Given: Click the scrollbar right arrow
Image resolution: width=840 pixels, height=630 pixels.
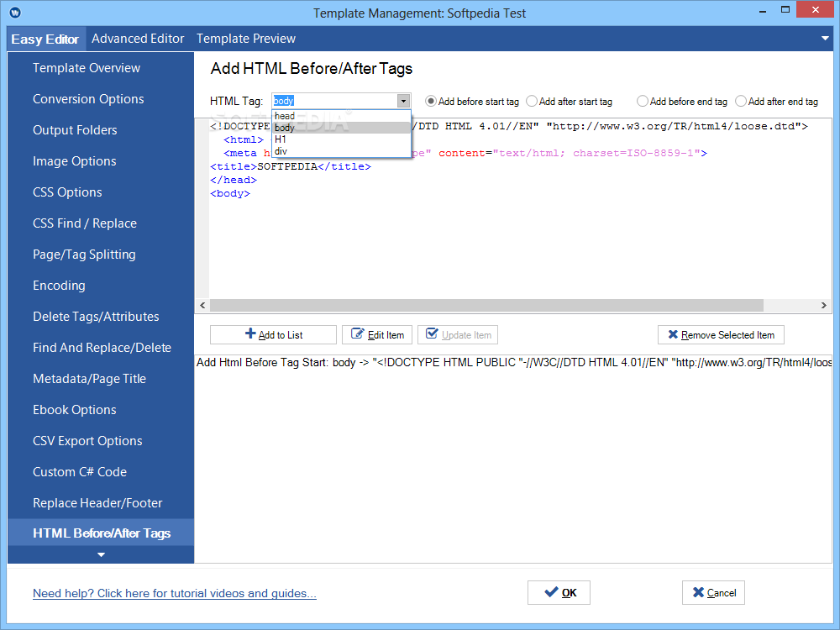Looking at the screenshot, I should pyautogui.click(x=824, y=306).
